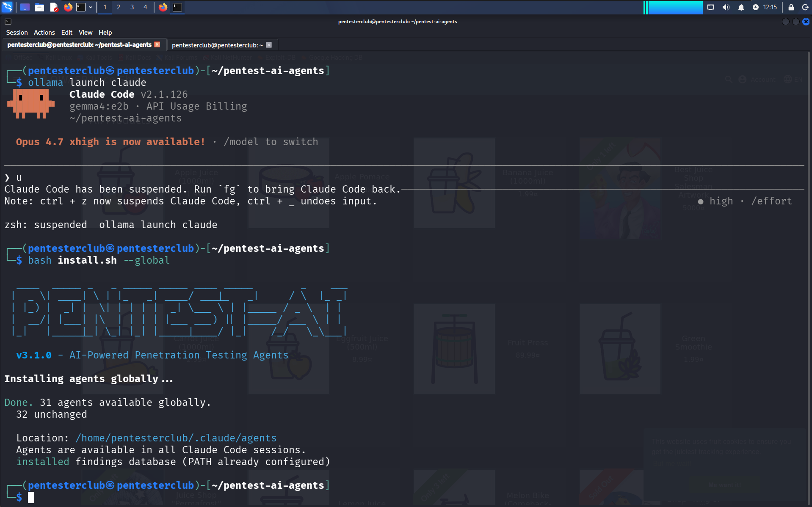Open the terminal emulator launcher icon
This screenshot has width=812, height=507.
[81, 7]
